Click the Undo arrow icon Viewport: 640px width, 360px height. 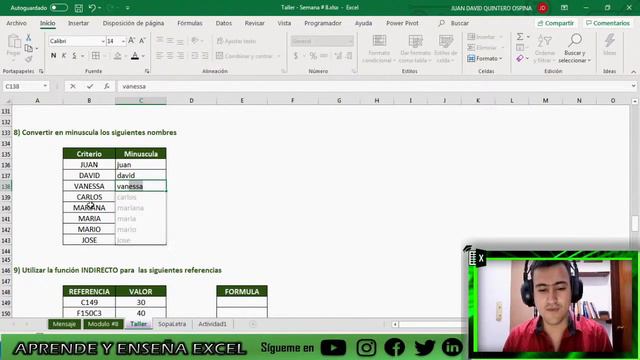pos(92,8)
